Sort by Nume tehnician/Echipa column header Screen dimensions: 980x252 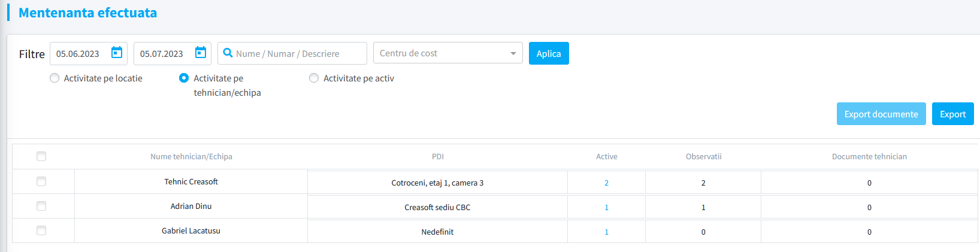tap(191, 156)
